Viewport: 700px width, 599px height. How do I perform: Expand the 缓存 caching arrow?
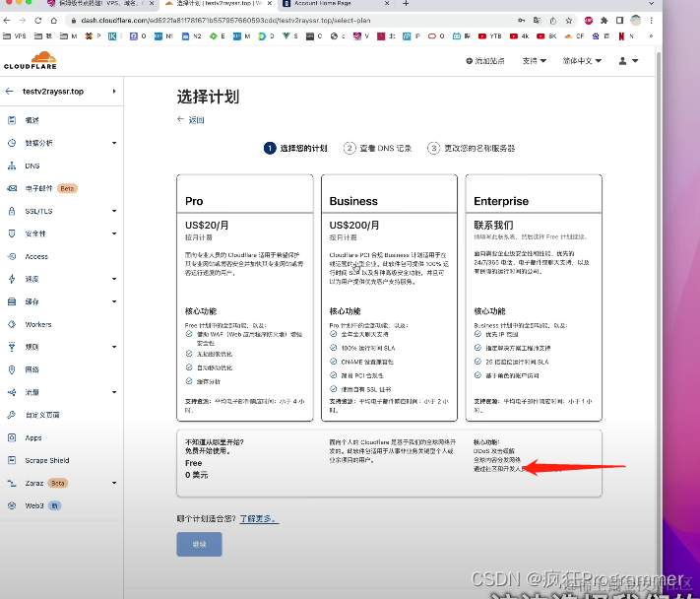coord(114,301)
